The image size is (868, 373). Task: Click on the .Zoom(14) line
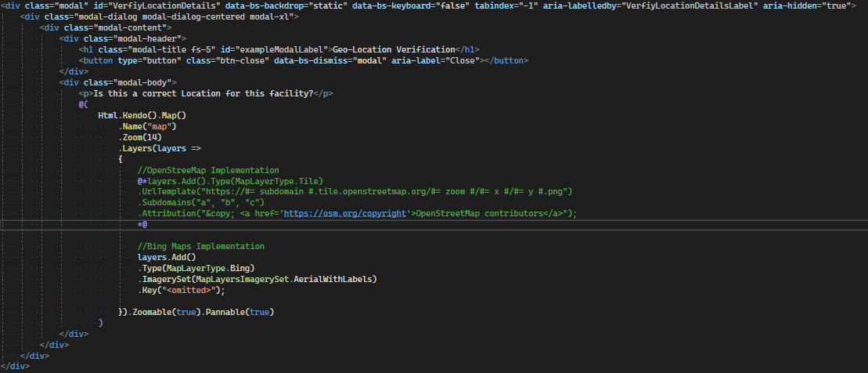point(139,137)
